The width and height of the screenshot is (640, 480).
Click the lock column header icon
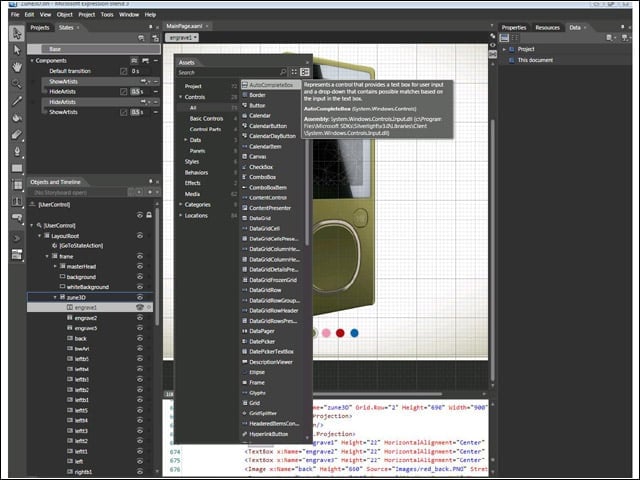149,215
